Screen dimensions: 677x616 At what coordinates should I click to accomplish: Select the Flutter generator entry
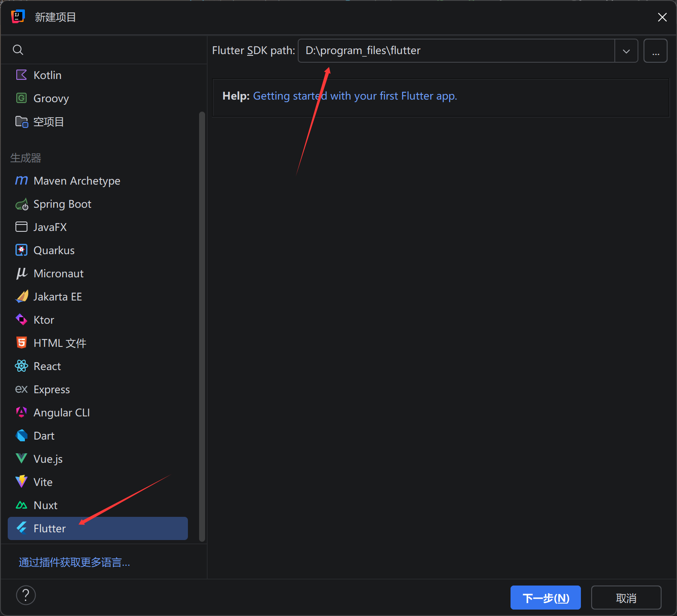(x=98, y=528)
